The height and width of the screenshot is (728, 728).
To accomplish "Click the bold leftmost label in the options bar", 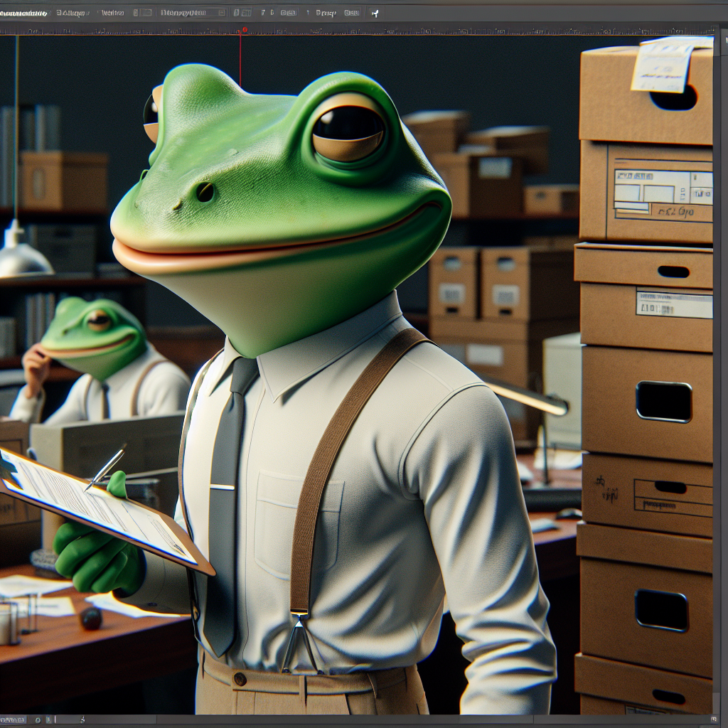I will pyautogui.click(x=23, y=13).
